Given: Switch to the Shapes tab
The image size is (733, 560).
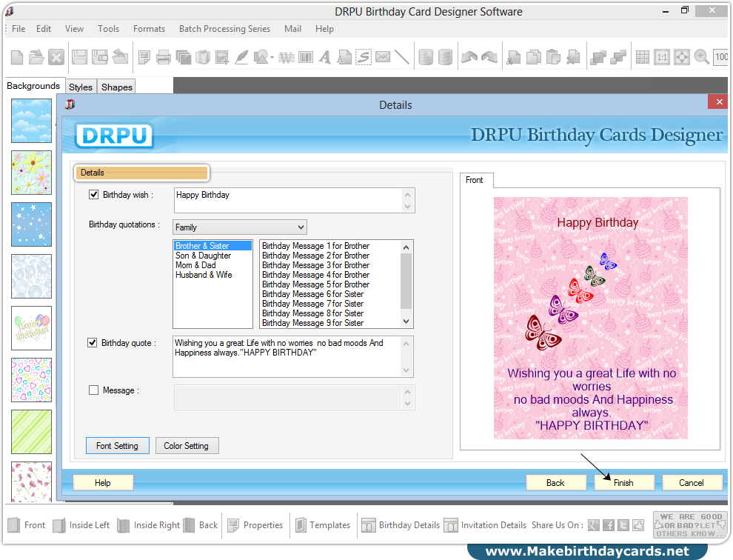Looking at the screenshot, I should (x=116, y=87).
